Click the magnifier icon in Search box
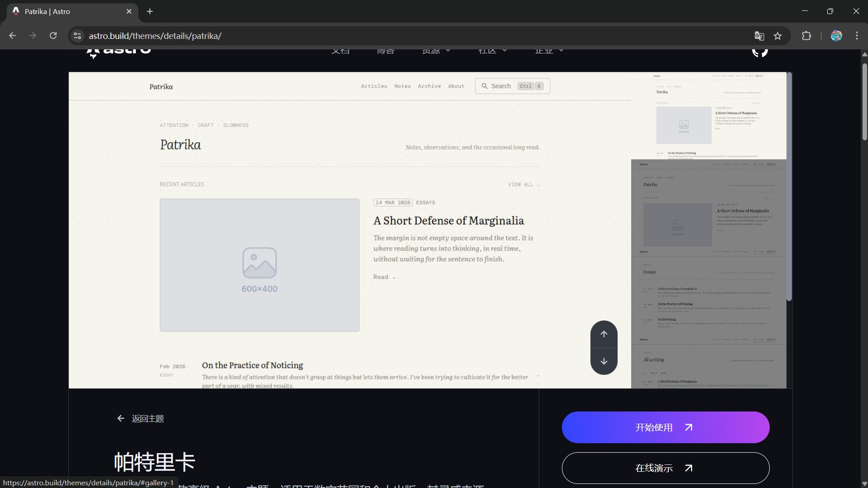Screen dimensions: 868x488 click(484, 86)
